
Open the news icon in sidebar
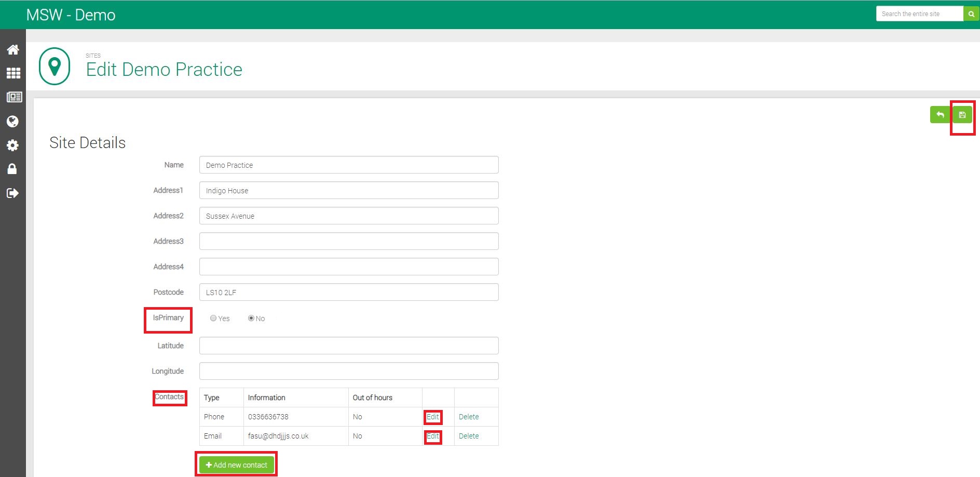(13, 97)
